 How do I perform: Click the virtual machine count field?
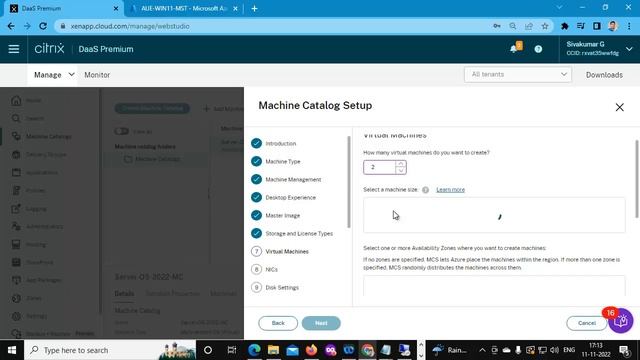pyautogui.click(x=380, y=167)
